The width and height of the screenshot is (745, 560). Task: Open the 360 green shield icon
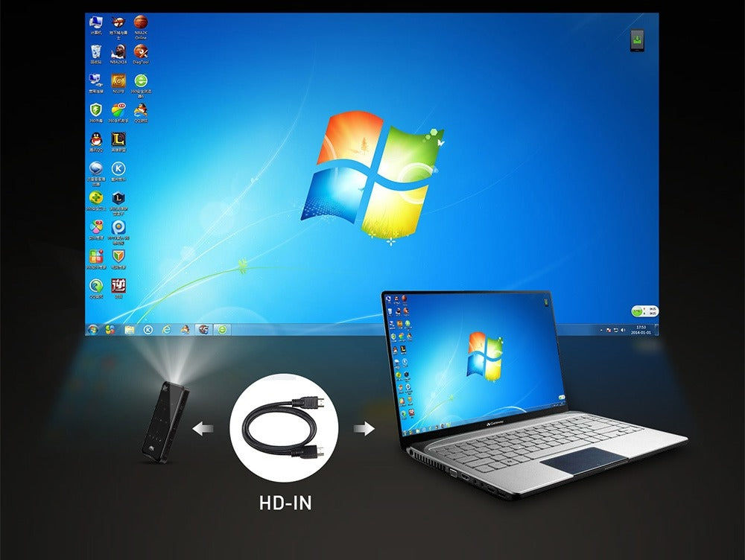pos(96,112)
